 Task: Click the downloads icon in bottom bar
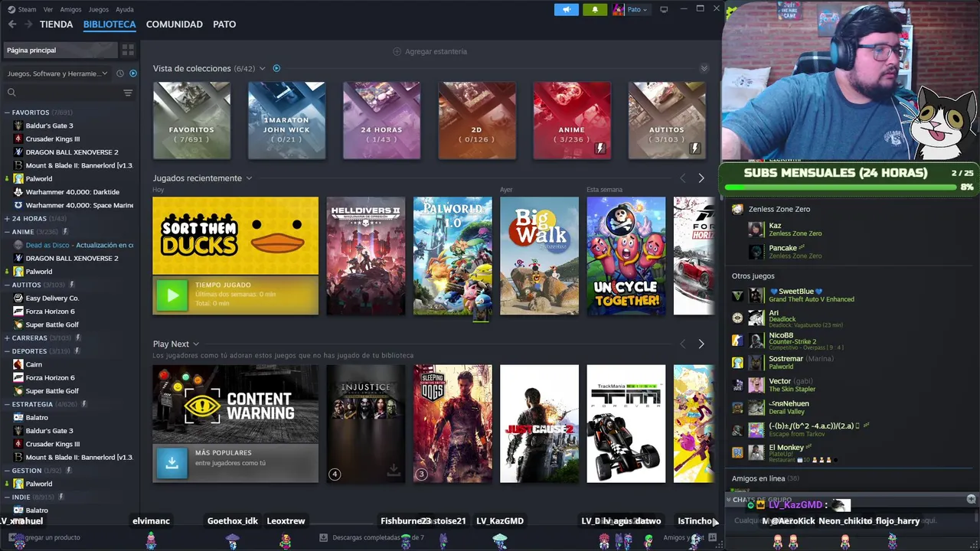[323, 537]
